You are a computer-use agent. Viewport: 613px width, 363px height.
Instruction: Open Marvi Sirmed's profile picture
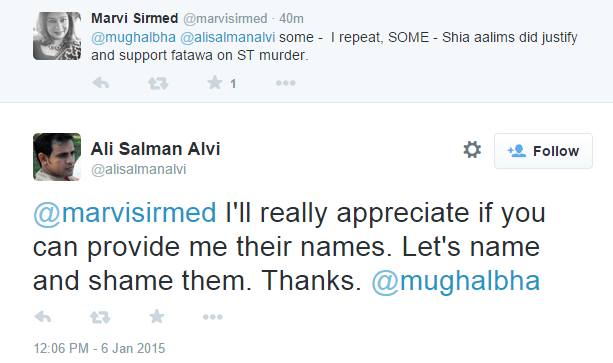coord(57,36)
